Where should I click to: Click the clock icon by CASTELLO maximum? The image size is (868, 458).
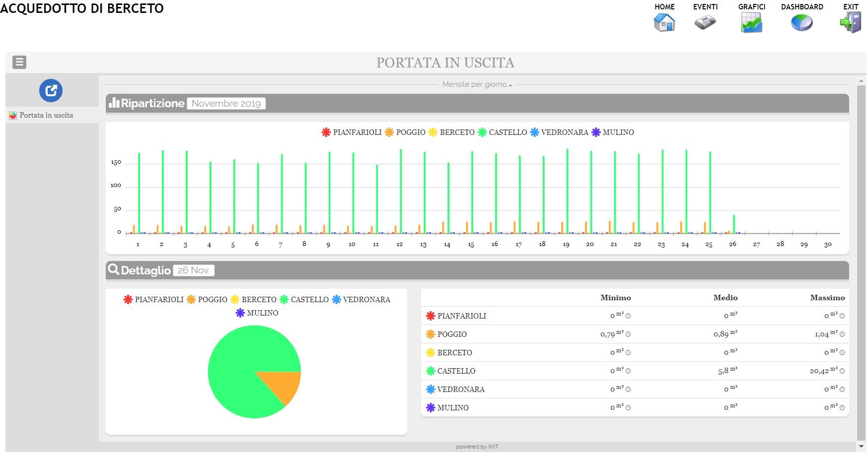point(842,371)
